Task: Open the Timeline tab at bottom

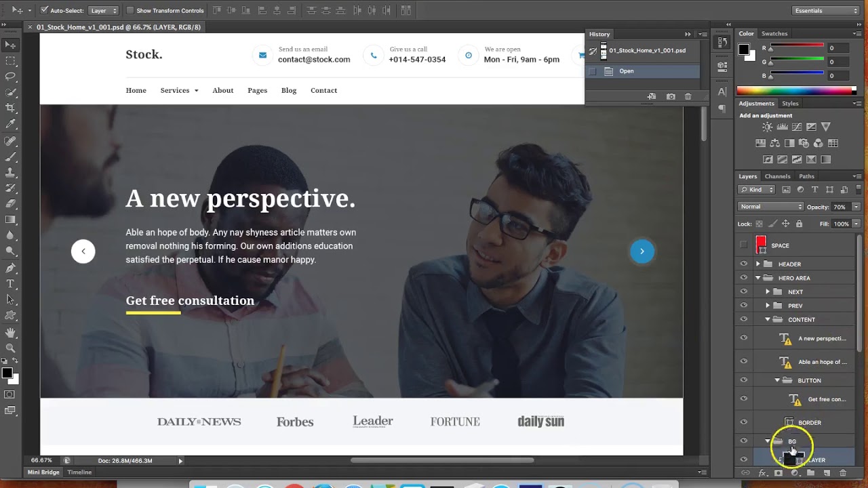Action: click(x=79, y=472)
